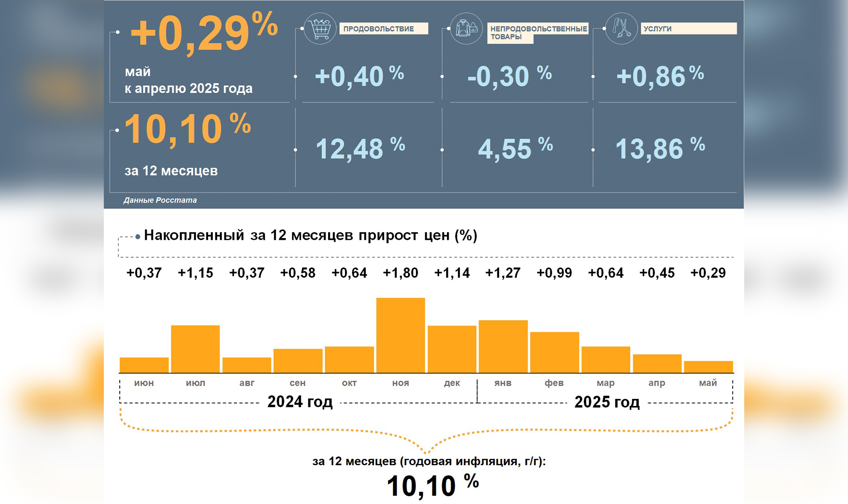This screenshot has width=848, height=504.
Task: Click the 2024 год axis label
Action: click(x=300, y=402)
